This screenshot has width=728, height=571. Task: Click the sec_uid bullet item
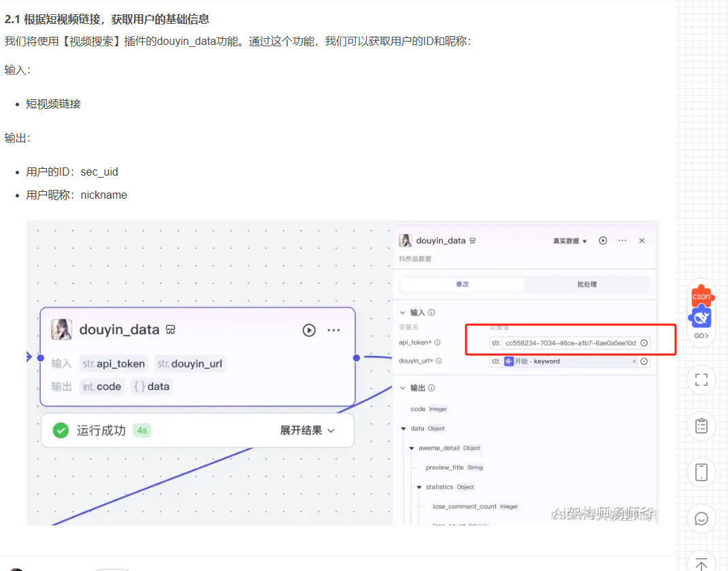click(x=72, y=172)
